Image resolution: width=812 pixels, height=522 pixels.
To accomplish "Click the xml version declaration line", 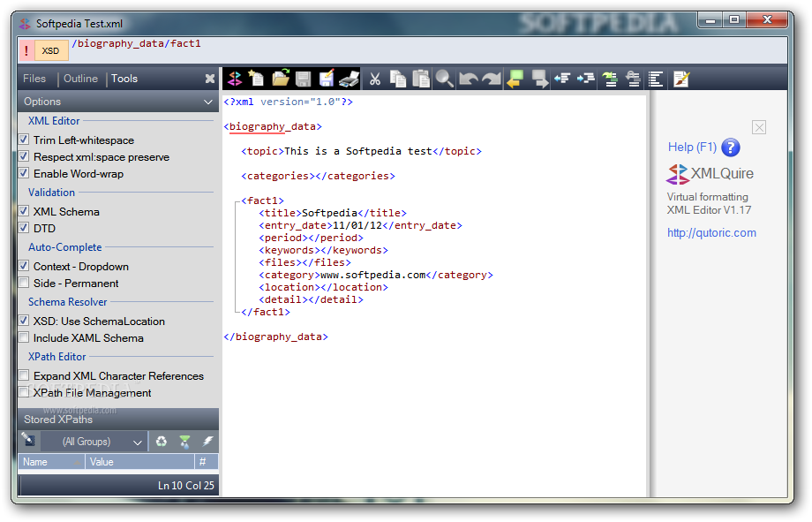I will click(x=288, y=102).
